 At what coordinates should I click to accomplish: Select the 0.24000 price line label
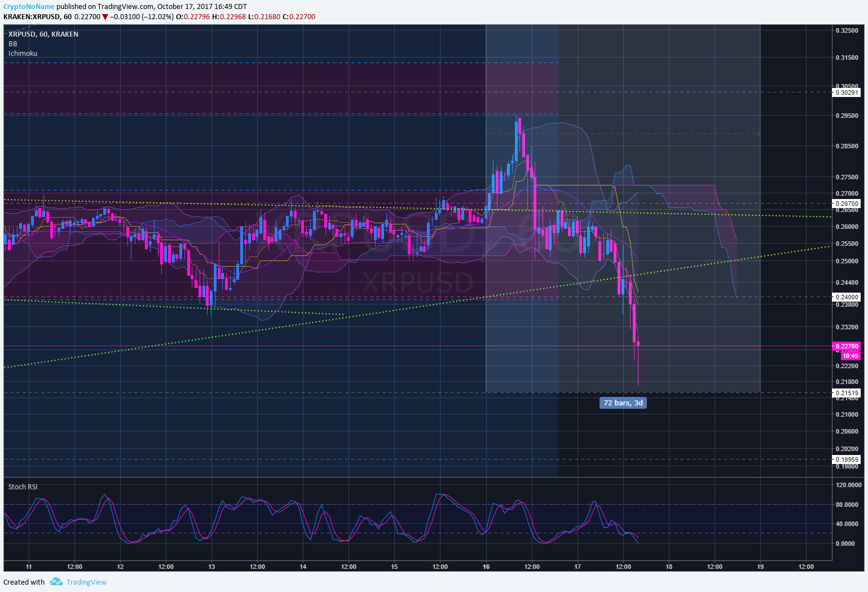tap(847, 297)
